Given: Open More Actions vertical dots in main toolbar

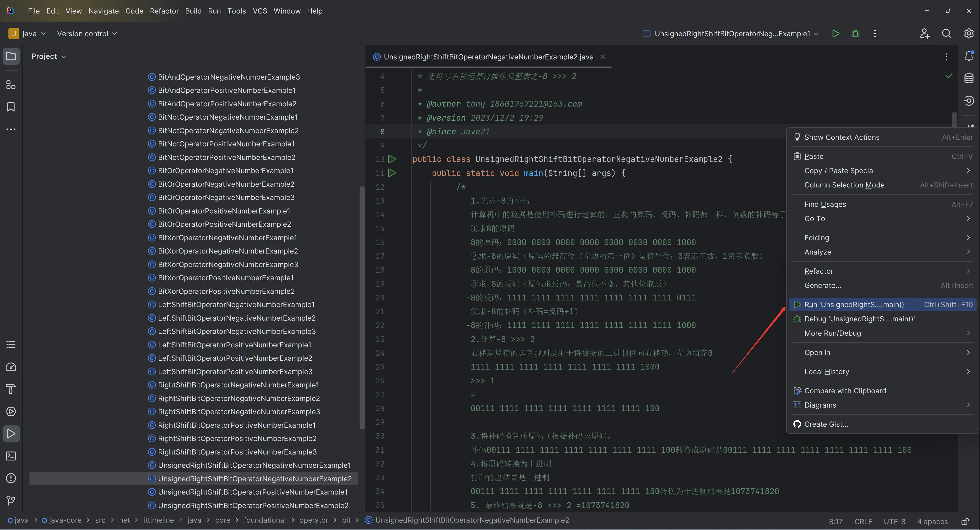Looking at the screenshot, I should [x=875, y=33].
